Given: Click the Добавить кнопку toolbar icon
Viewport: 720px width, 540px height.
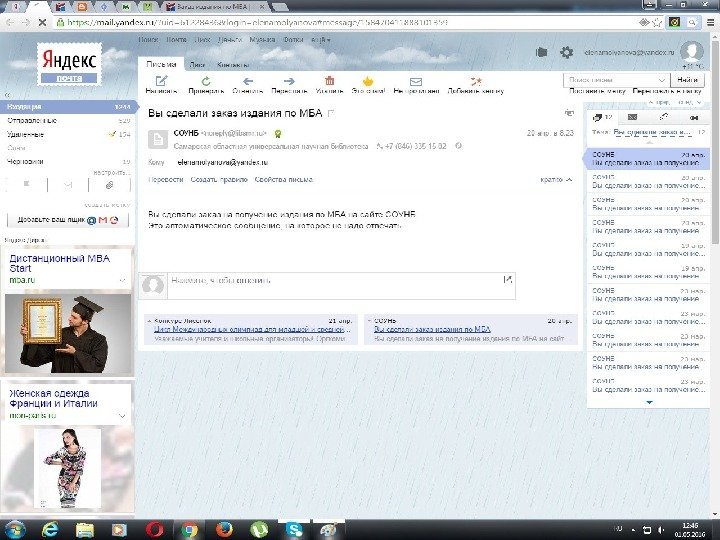Looking at the screenshot, I should point(476,81).
